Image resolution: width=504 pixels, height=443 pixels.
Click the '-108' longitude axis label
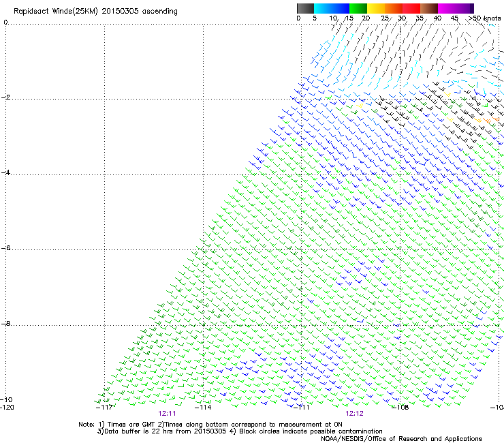click(400, 408)
